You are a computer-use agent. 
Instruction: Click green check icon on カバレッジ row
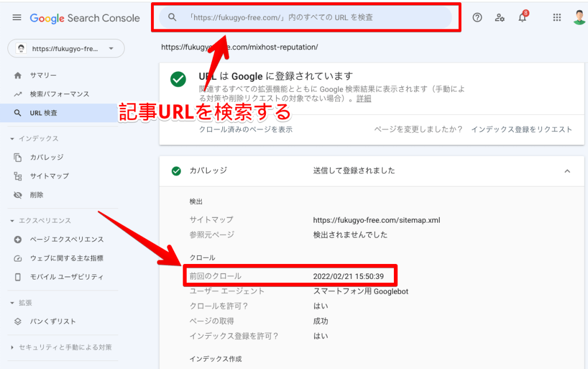click(x=176, y=171)
